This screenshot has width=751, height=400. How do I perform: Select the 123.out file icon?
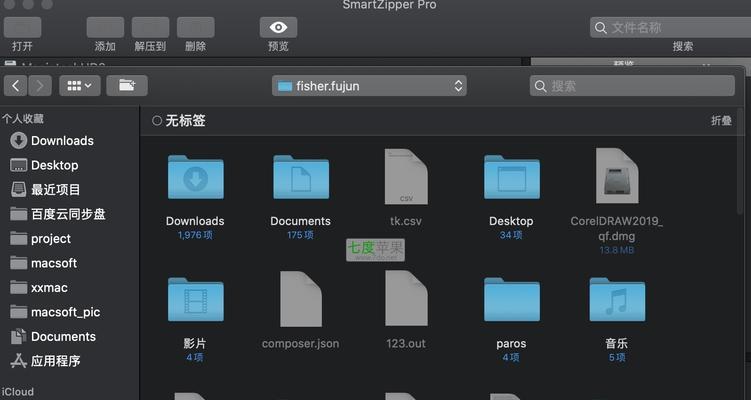406,299
